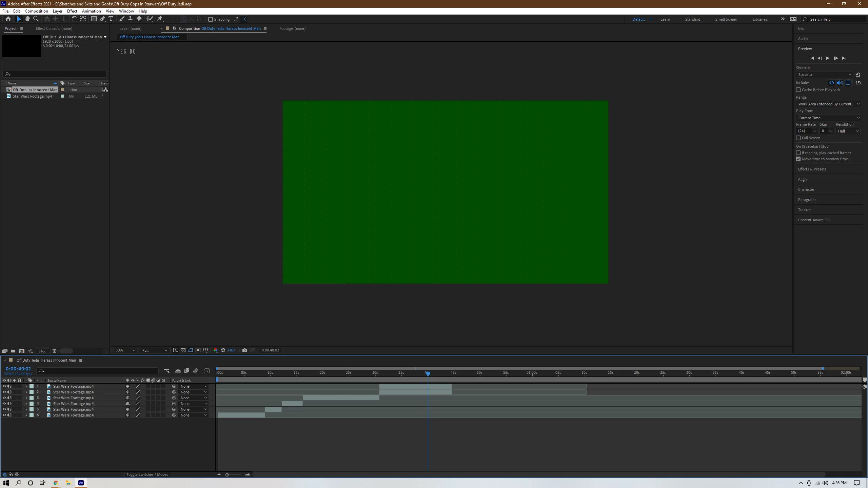Open the Animation menu
The width and height of the screenshot is (868, 488).
tap(91, 11)
